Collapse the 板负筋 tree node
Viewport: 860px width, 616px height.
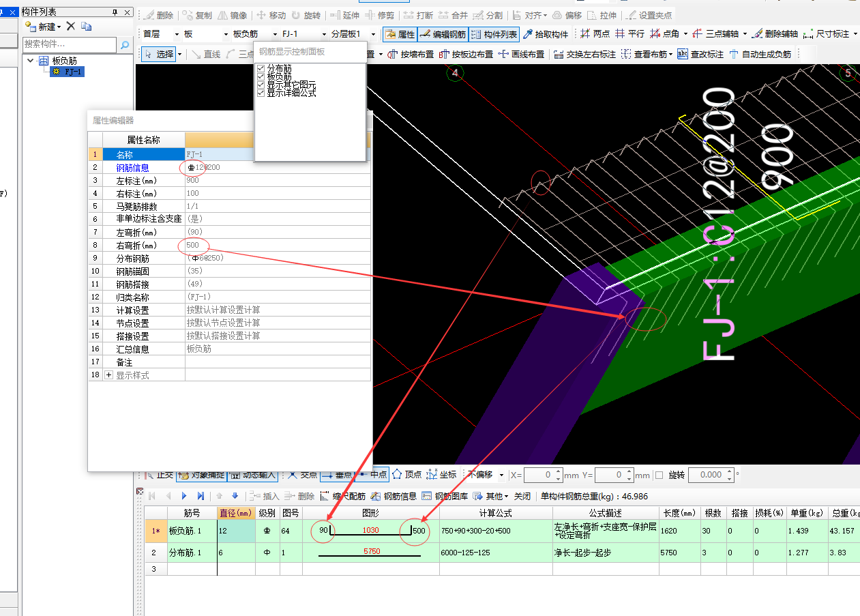coord(31,61)
